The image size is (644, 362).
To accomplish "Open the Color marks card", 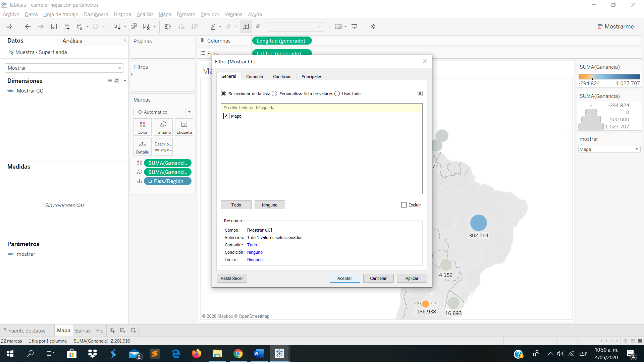I will (x=142, y=127).
